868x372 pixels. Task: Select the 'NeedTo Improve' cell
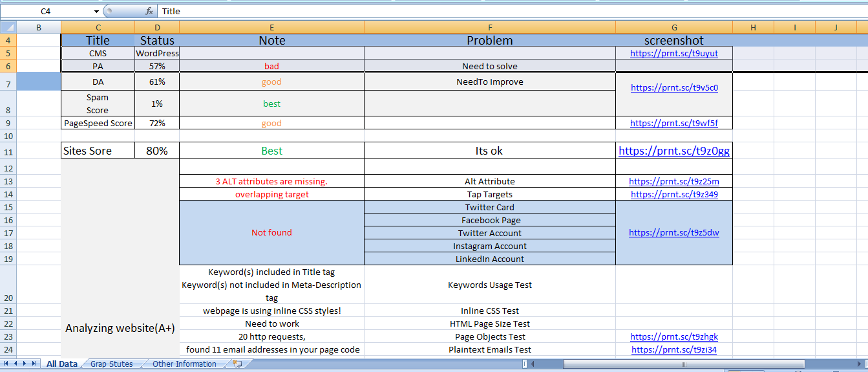(x=490, y=82)
